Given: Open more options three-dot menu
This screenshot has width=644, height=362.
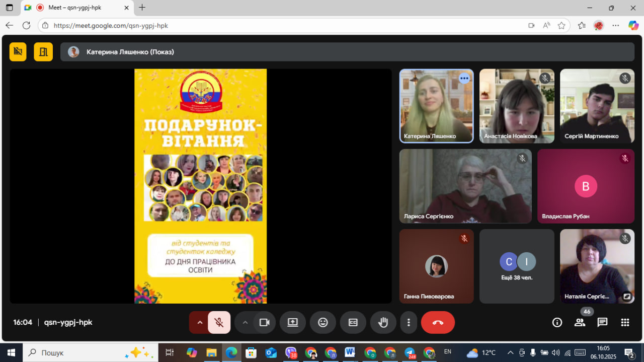Looking at the screenshot, I should pos(409,323).
